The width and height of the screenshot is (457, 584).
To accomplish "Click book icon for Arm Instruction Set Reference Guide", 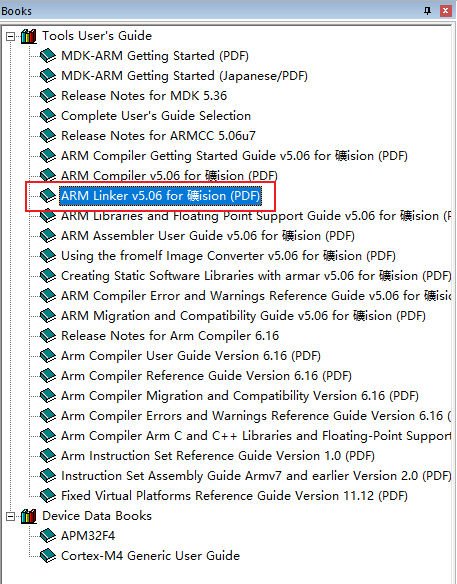I will point(48,456).
